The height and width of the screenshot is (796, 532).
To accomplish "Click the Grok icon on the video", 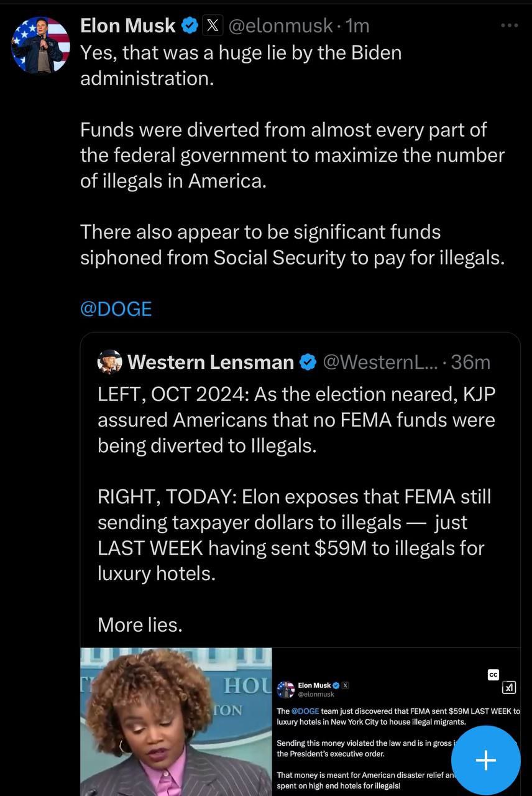I will pyautogui.click(x=508, y=687).
